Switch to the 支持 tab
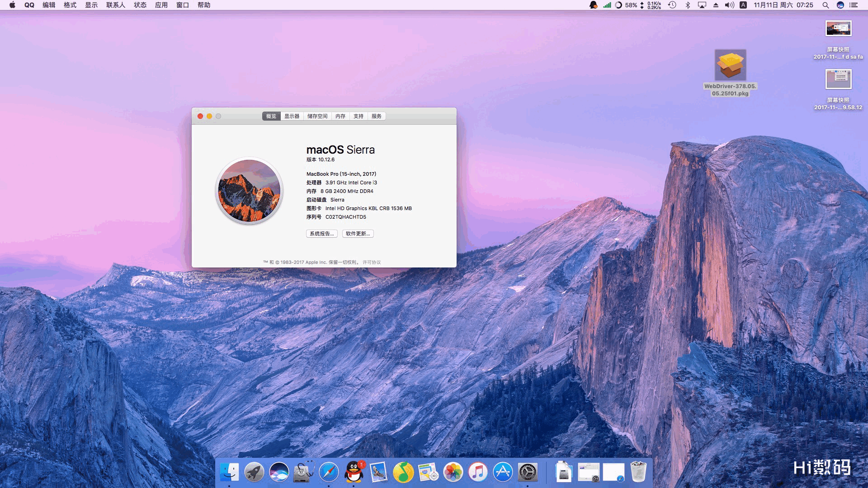The width and height of the screenshot is (868, 488). click(x=359, y=116)
